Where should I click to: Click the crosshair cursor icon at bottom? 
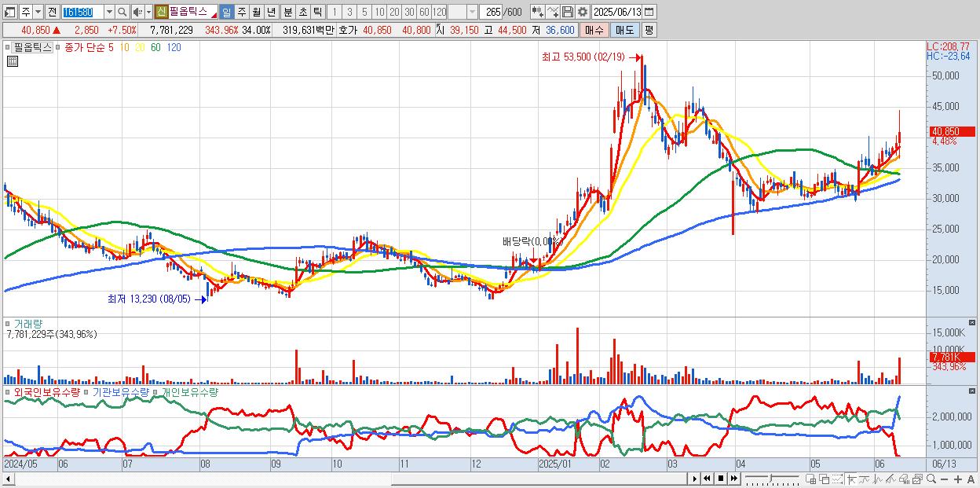click(851, 479)
